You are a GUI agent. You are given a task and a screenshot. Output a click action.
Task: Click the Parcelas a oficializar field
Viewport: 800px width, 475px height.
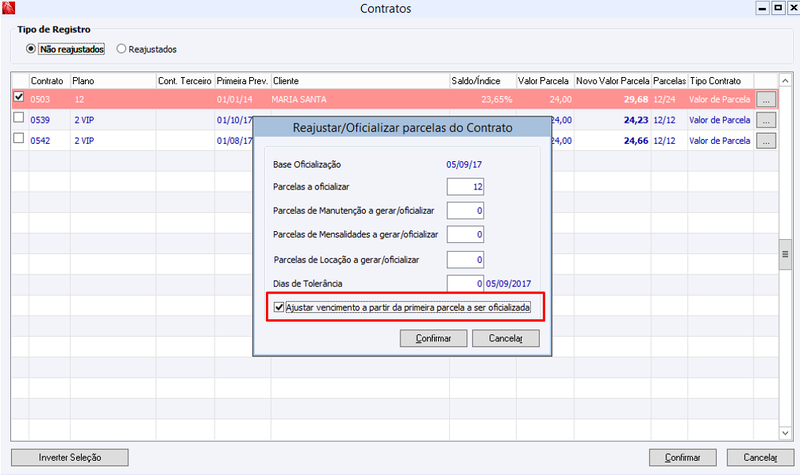pos(465,187)
